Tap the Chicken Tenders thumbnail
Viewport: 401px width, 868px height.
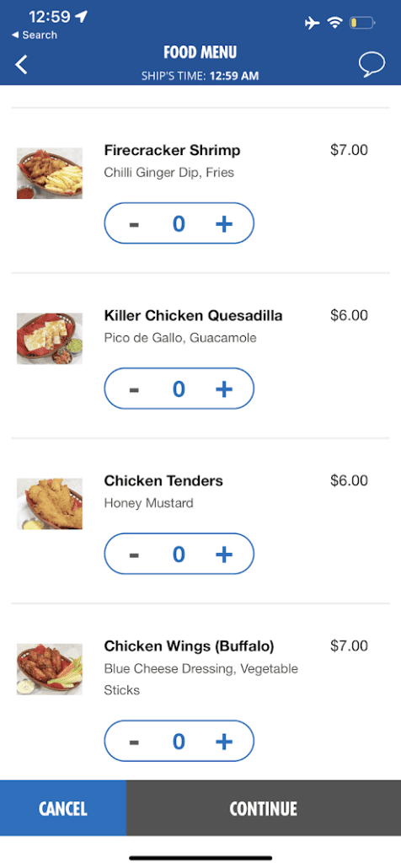50,504
